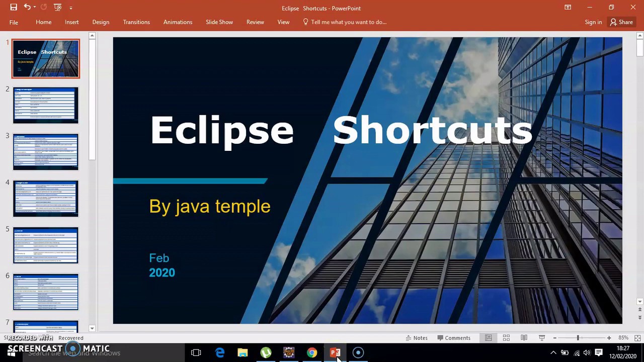Open the Wi-Fi network tray icon
The height and width of the screenshot is (362, 644).
pyautogui.click(x=577, y=353)
